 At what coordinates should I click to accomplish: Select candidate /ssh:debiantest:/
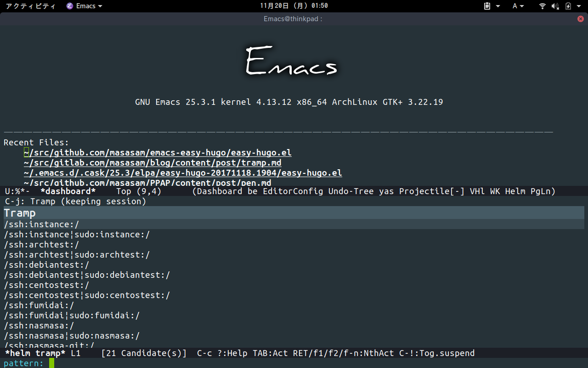click(47, 265)
